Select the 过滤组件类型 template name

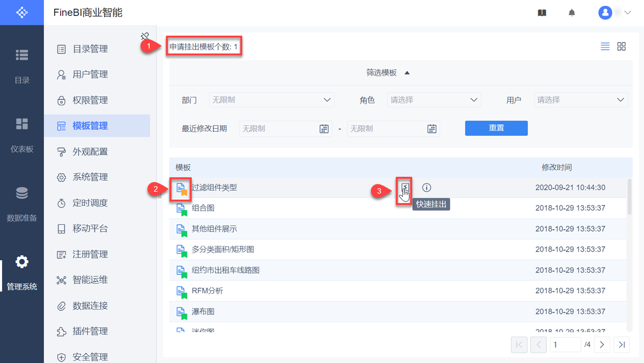[215, 188]
